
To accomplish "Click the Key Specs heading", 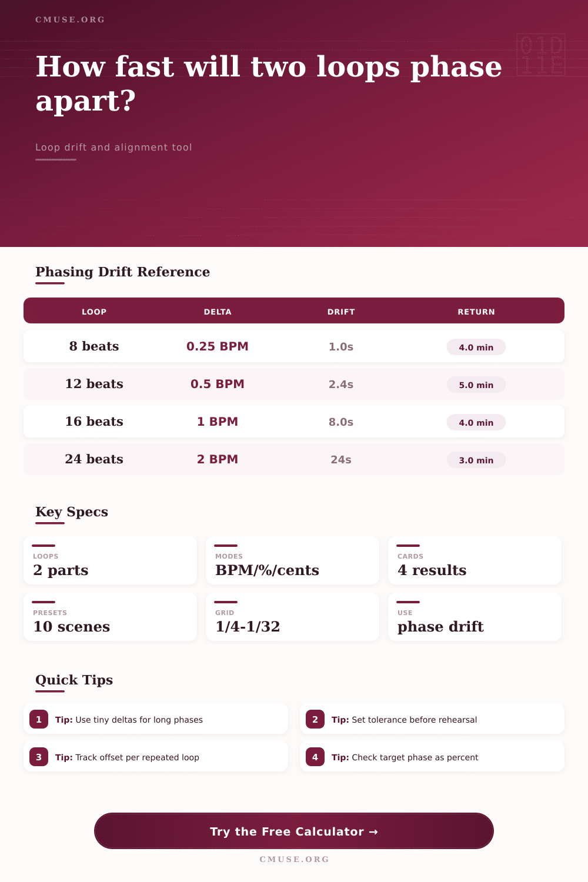I will 72,512.
